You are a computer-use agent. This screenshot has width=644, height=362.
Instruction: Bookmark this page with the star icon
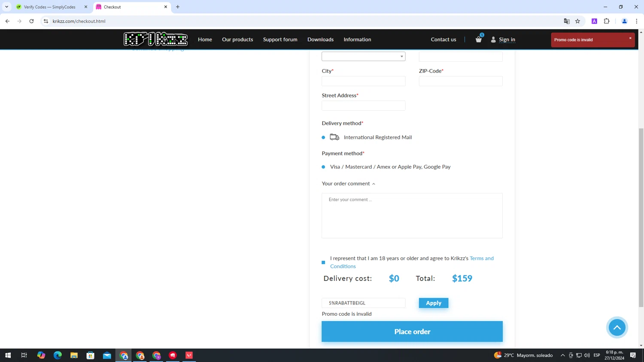(x=577, y=21)
